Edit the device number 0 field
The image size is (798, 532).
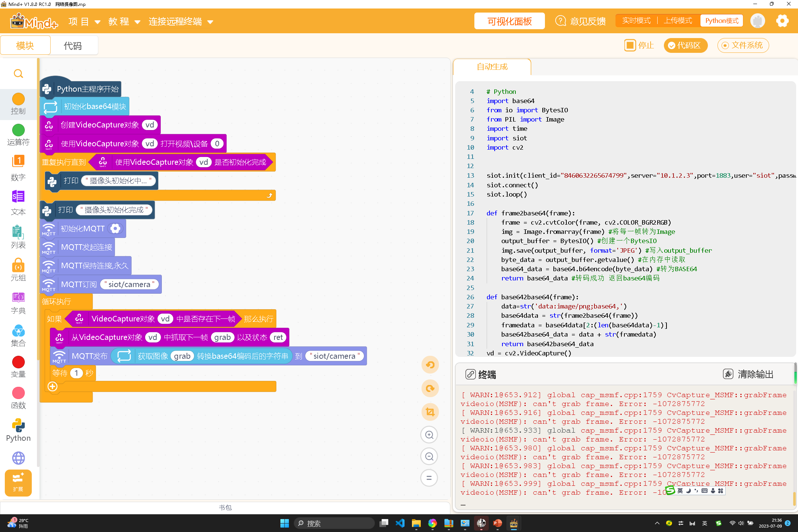tap(217, 143)
